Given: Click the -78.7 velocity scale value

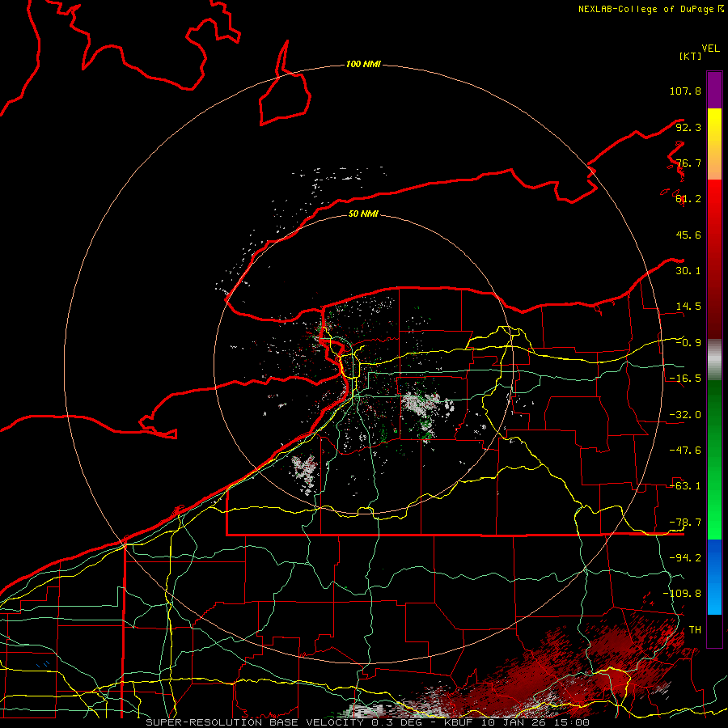Looking at the screenshot, I should (685, 523).
